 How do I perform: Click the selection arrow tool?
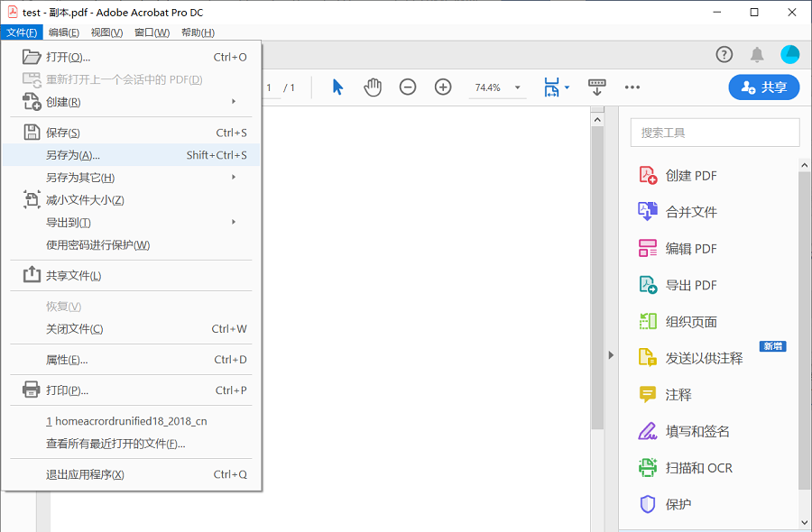click(337, 87)
